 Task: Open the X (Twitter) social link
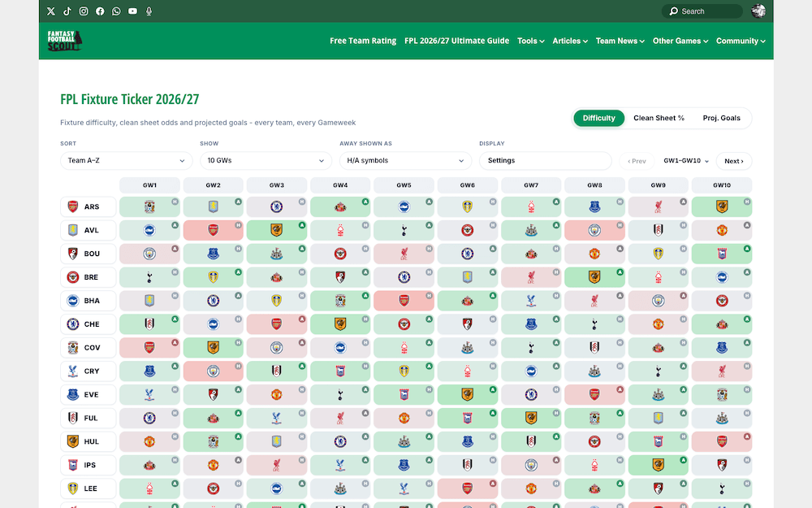(x=50, y=11)
